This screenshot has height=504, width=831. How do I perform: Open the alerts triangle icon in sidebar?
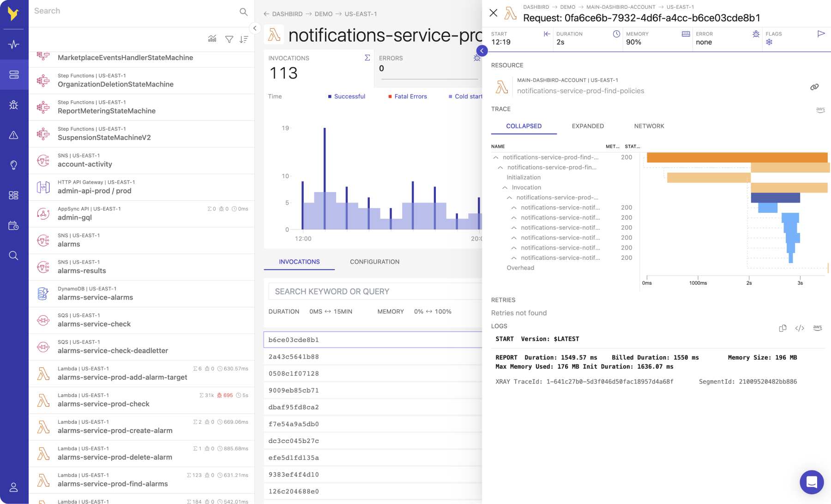14,135
